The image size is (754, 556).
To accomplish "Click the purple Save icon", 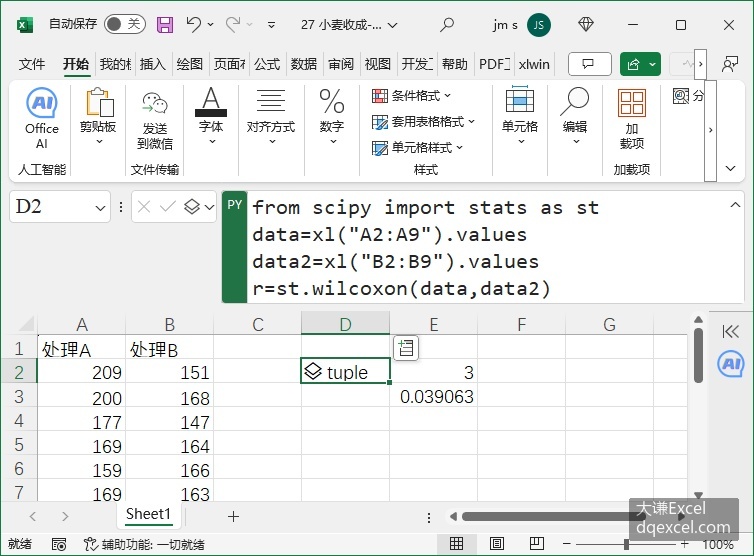I will [x=165, y=25].
